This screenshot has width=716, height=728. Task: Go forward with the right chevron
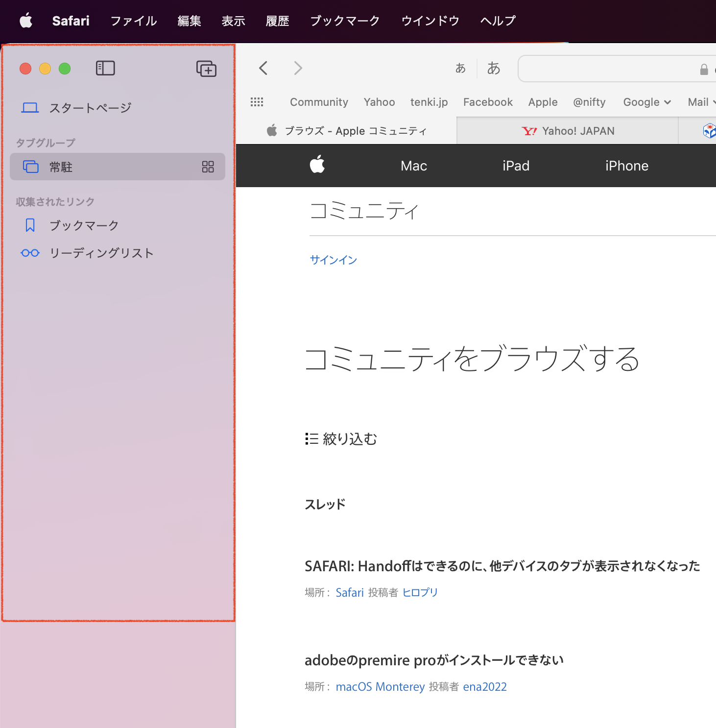tap(298, 68)
